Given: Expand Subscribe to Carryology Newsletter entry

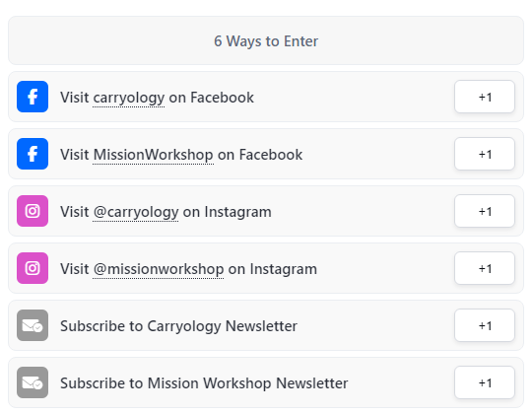Looking at the screenshot, I should point(266,325).
